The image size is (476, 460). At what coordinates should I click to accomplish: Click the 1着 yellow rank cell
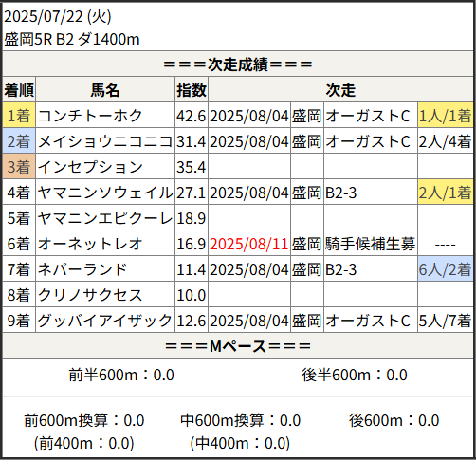click(19, 116)
